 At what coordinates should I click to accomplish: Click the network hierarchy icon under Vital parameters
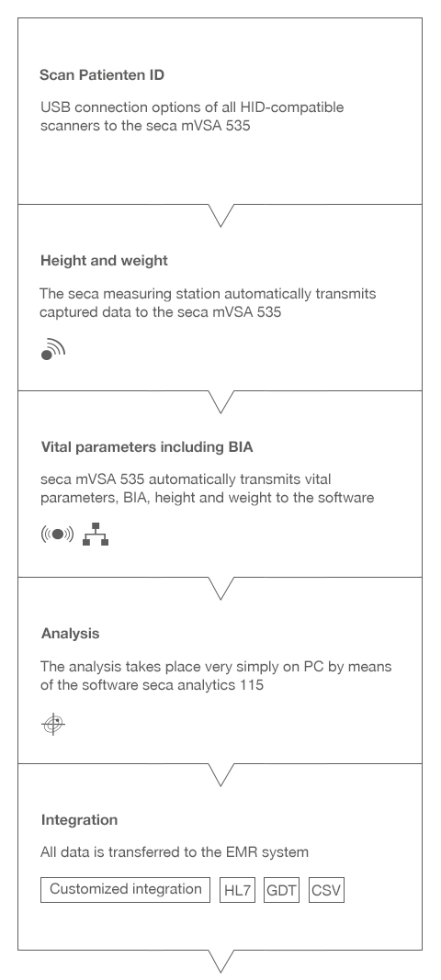[96, 535]
